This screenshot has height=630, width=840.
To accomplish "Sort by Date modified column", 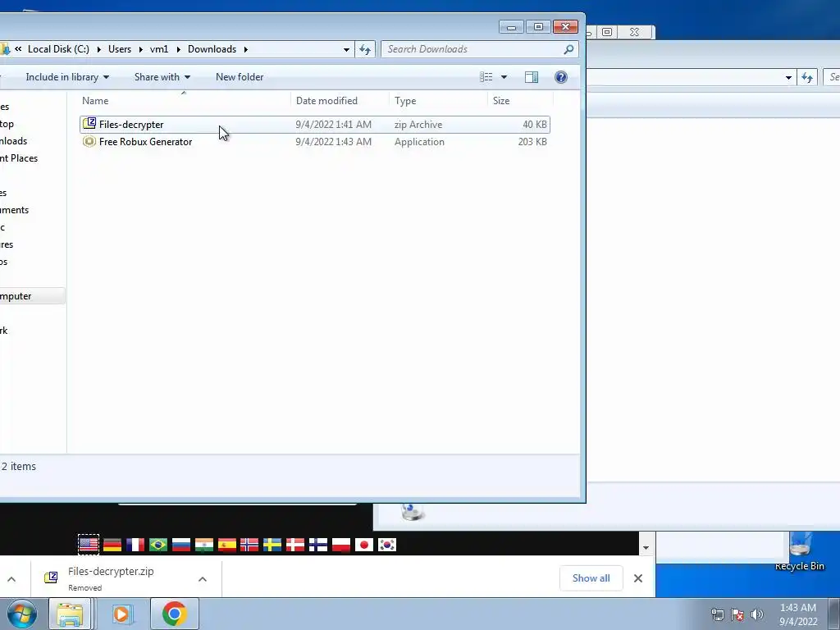I will 340,101.
